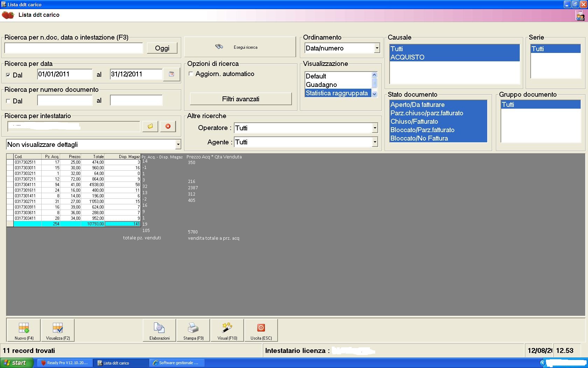Select Tutti in Gruppo documento list
The width and height of the screenshot is (588, 368).
pos(540,104)
